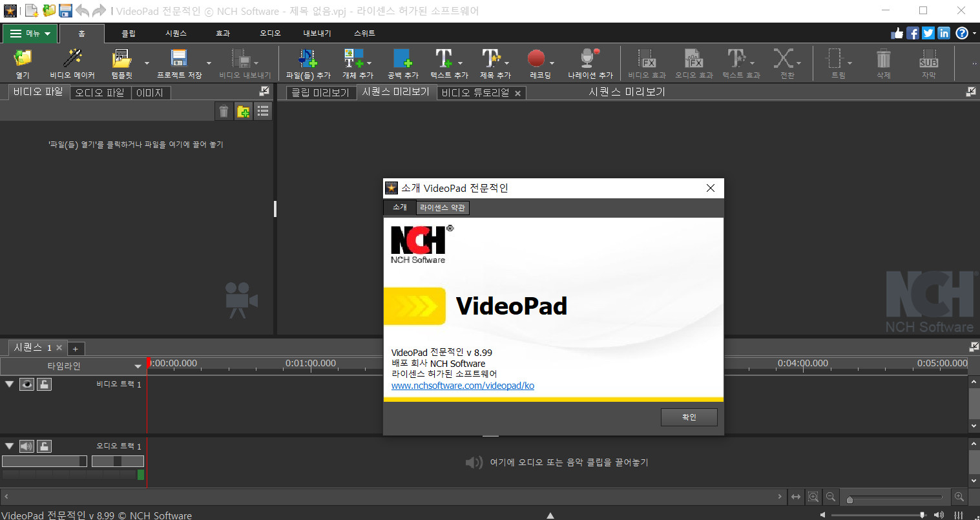
Task: Click the 제목 추가 title icon
Action: pos(491,59)
